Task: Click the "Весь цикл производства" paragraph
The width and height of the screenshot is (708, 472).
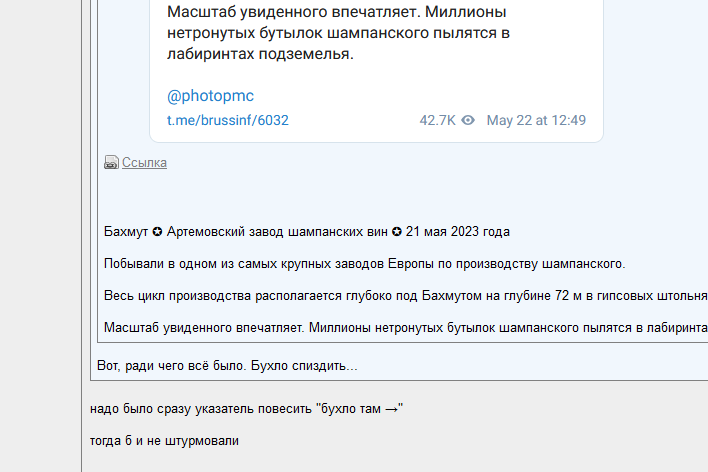Action: coord(406,296)
